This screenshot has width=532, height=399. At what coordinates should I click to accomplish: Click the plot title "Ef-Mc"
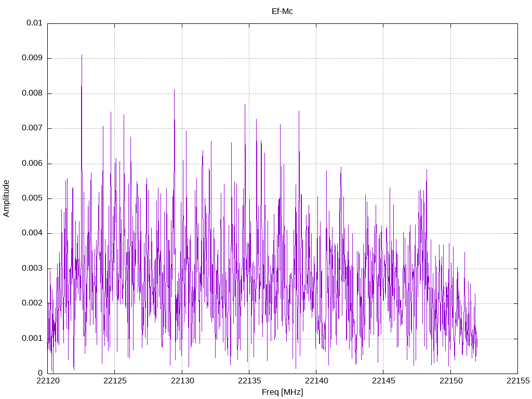(282, 11)
